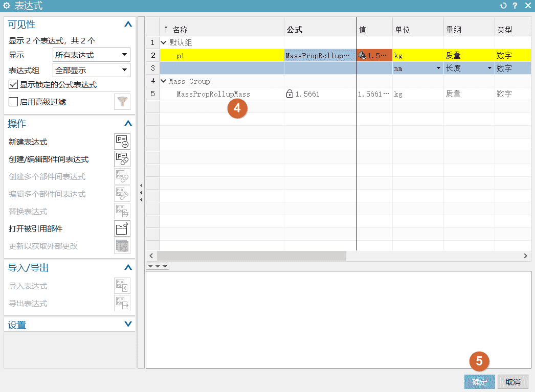The image size is (535, 392).
Task: Click the Replace Expressions icon
Action: (122, 212)
